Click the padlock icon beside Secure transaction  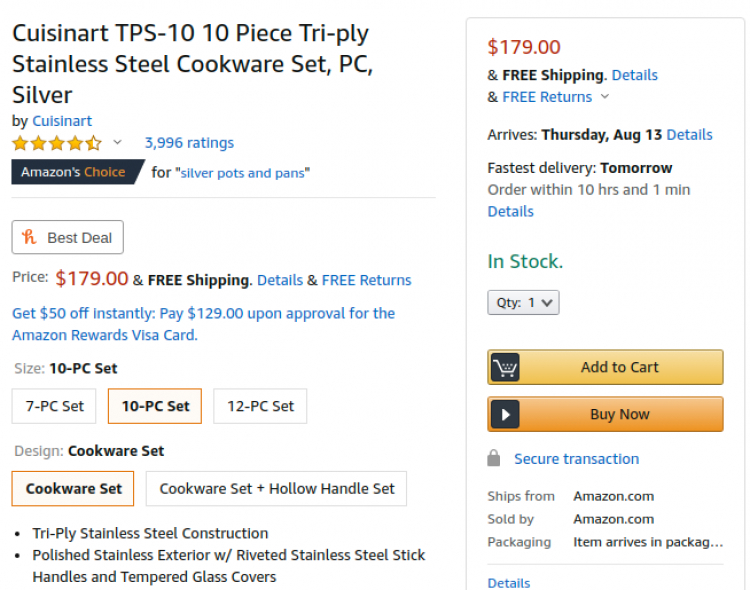tap(494, 458)
